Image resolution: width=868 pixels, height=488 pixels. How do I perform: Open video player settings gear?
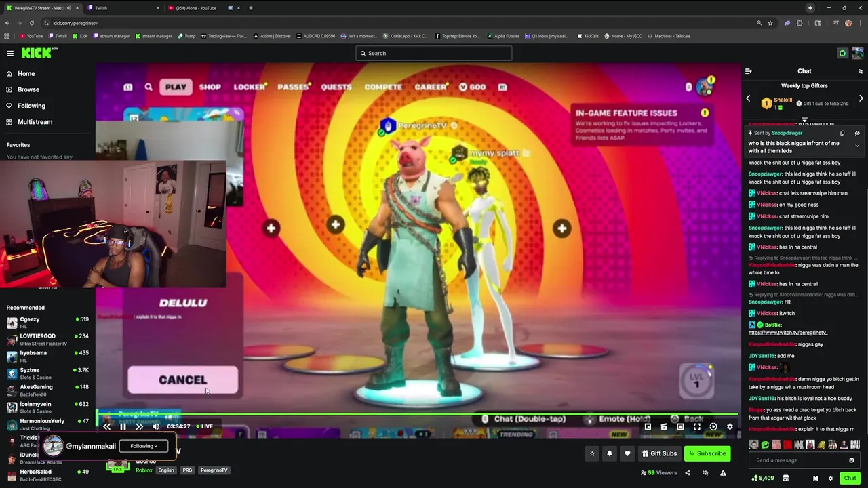730,426
